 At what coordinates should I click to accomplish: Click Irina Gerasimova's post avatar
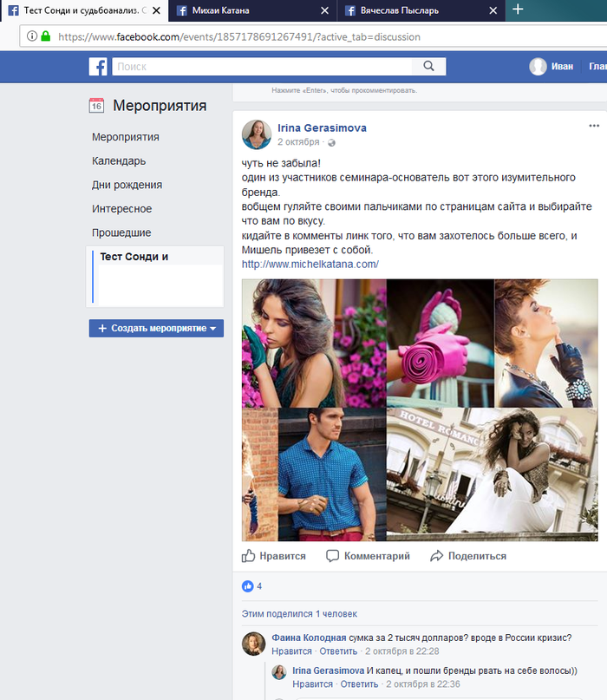tap(257, 134)
